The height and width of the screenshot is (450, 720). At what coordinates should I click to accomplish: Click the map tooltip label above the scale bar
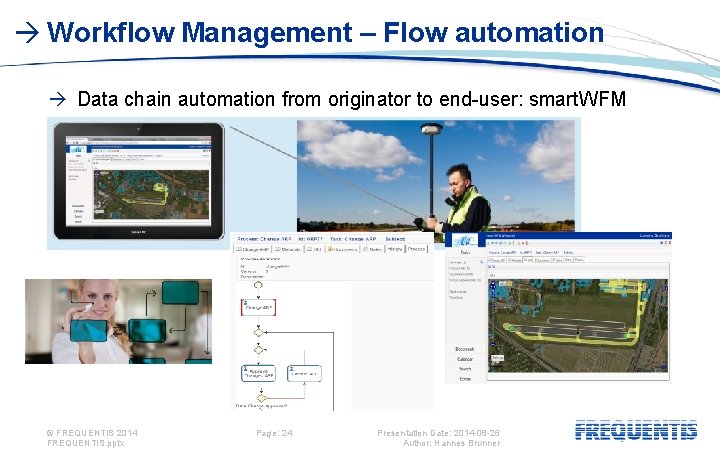point(498,358)
